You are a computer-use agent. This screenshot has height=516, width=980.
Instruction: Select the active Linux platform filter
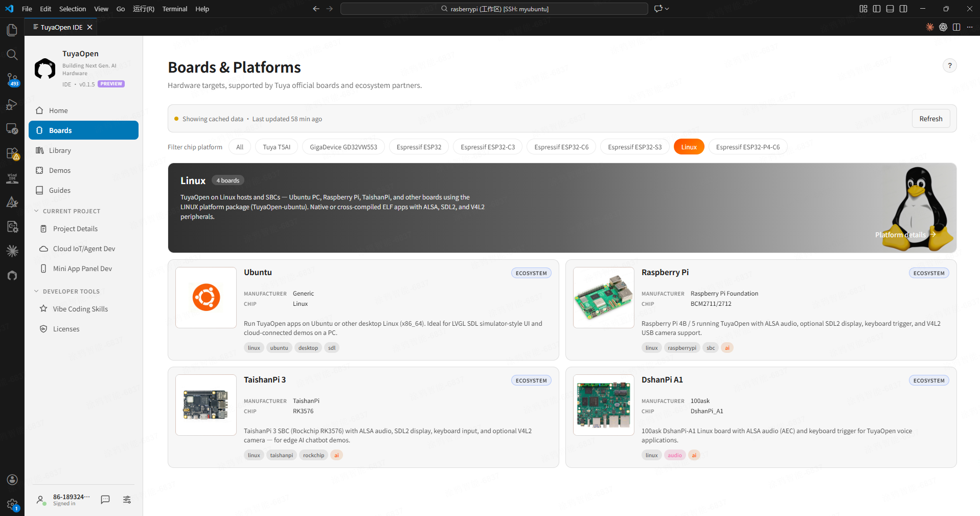(x=689, y=147)
